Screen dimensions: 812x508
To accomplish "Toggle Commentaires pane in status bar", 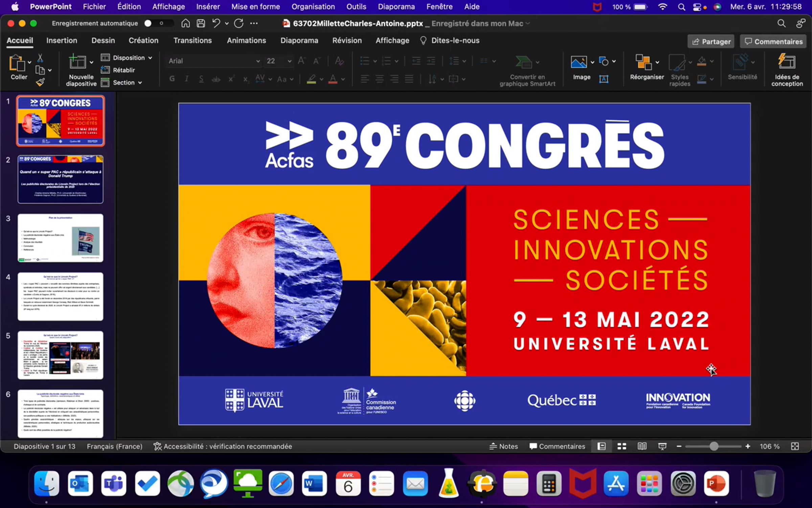I will [x=557, y=446].
